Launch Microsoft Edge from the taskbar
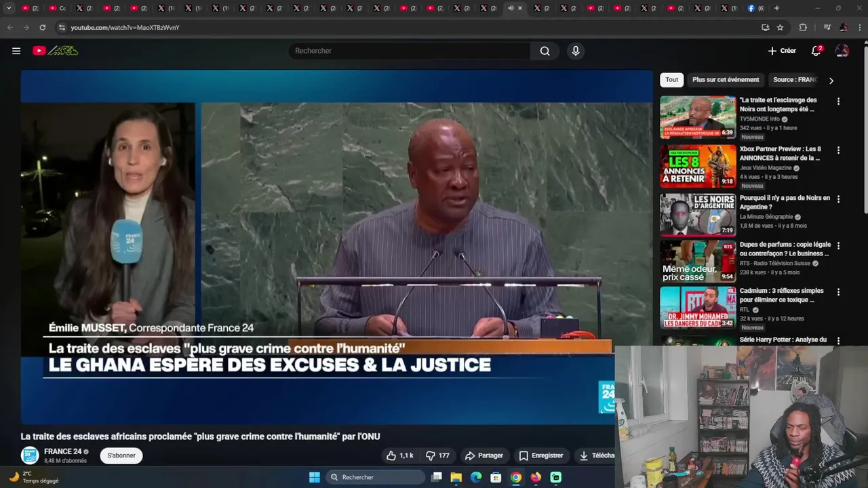 476,477
